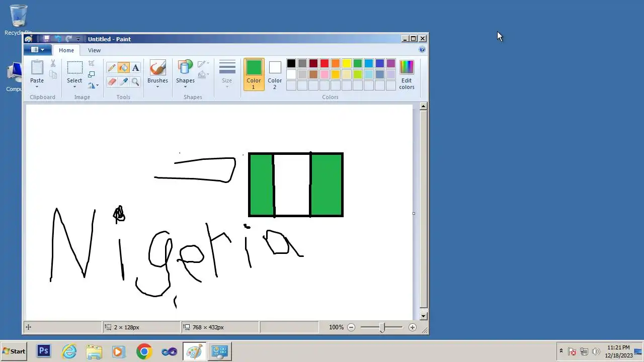Click the Shapes gallery icon
644x362 pixels.
(185, 68)
